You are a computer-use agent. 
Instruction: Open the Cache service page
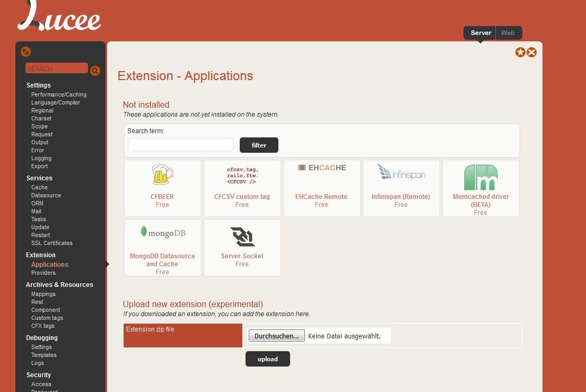39,187
